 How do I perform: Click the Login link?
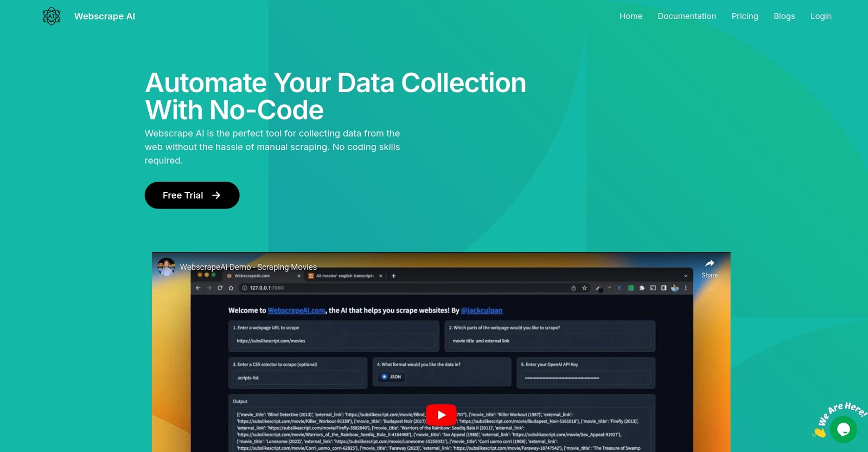click(x=820, y=16)
